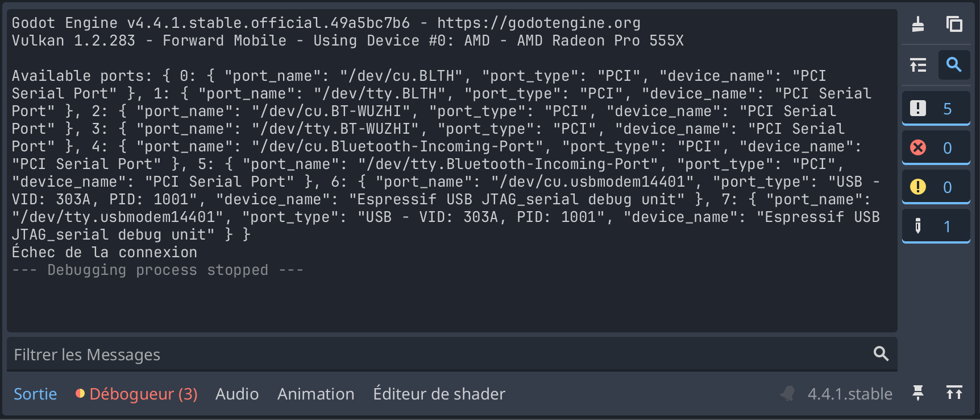Toggle warning messages filter with yellow icon

pyautogui.click(x=936, y=187)
